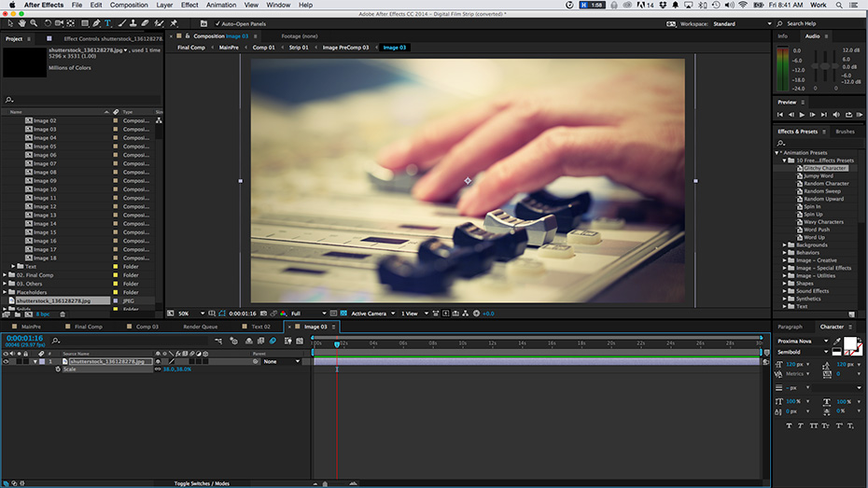Expand the 02. Final Comp folder
This screenshot has width=868, height=488.
(x=5, y=275)
